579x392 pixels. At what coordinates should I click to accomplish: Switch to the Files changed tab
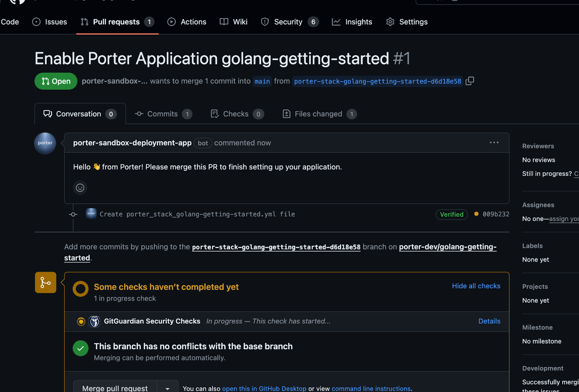tap(319, 114)
